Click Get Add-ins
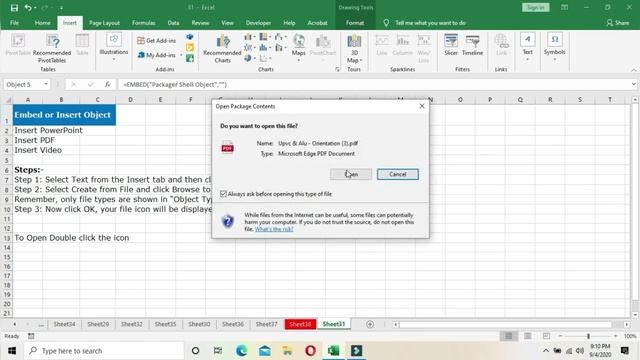Viewport: 640px width, 360px height. point(156,40)
